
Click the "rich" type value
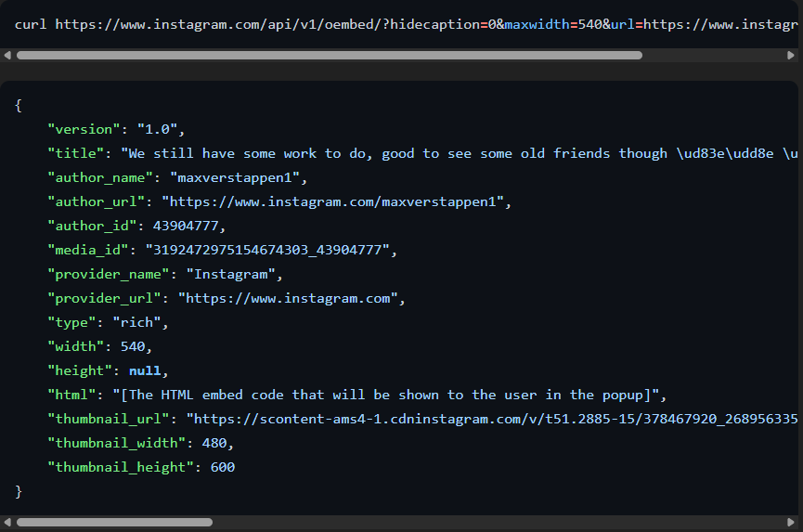[x=136, y=322]
